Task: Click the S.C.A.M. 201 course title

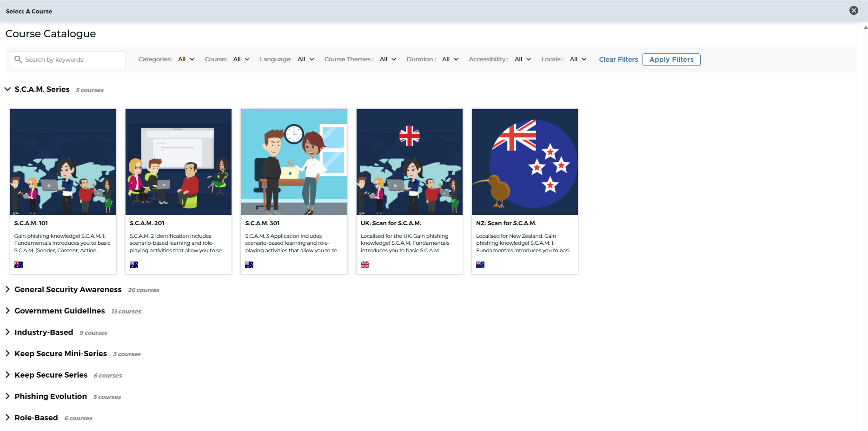Action: point(147,223)
